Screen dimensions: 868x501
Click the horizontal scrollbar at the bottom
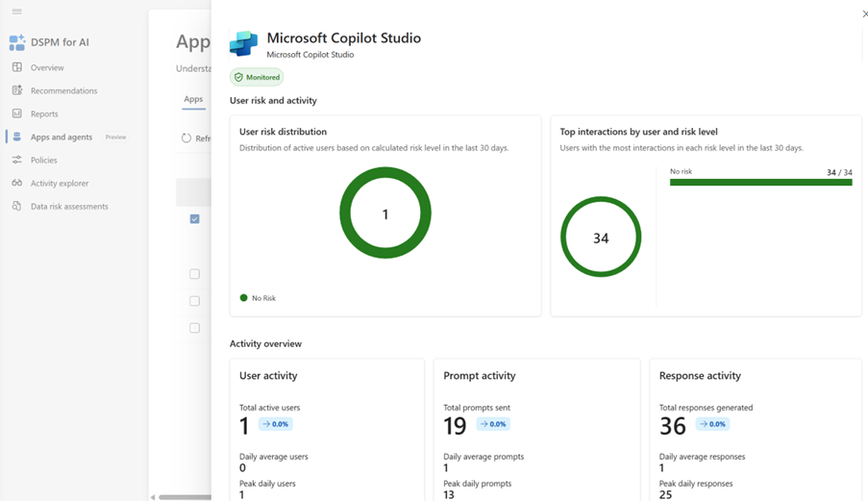(185, 497)
